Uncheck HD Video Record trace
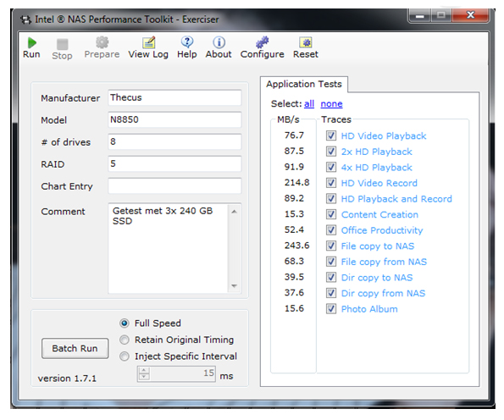504x420 pixels. [x=331, y=183]
